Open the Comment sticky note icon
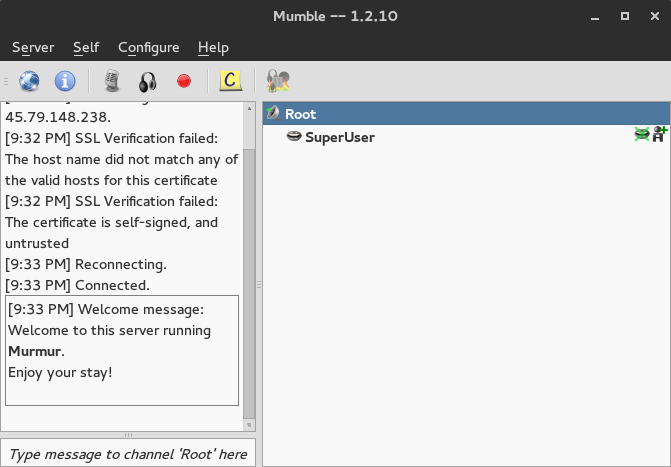 pyautogui.click(x=231, y=81)
